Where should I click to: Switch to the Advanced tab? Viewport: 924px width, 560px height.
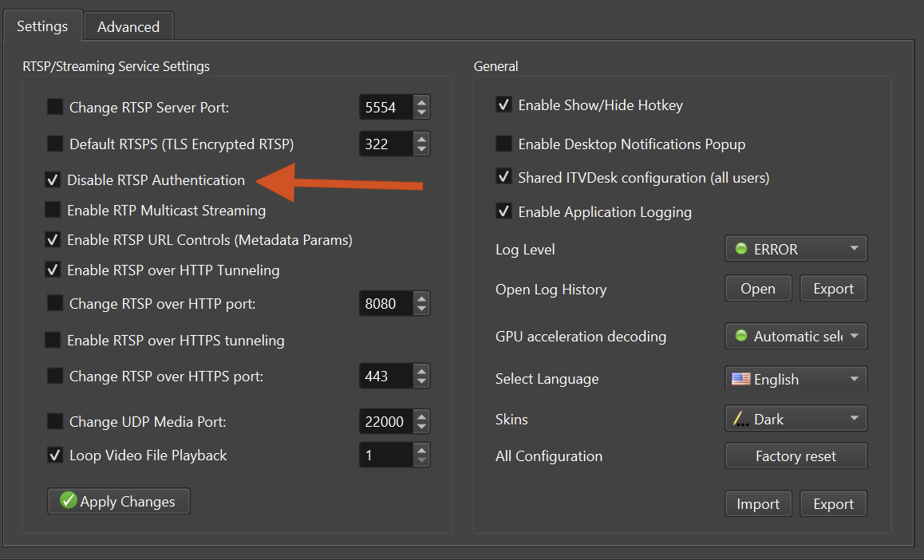coord(128,26)
